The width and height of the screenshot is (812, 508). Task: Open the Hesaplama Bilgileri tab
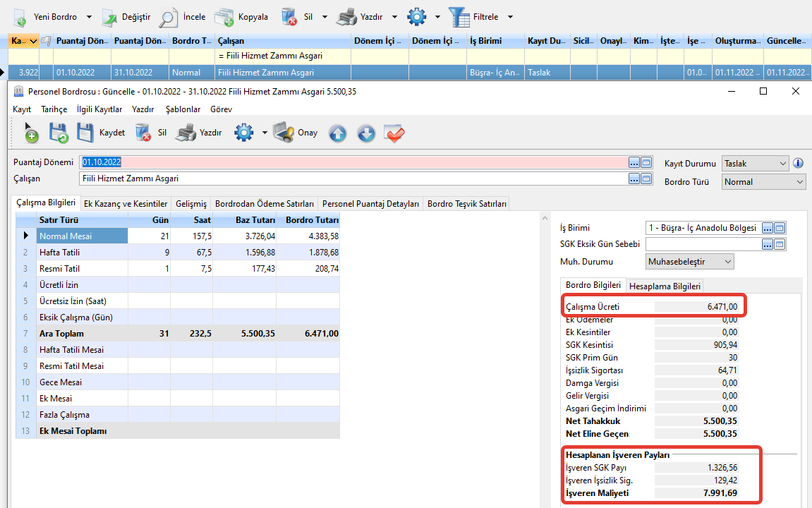tap(665, 286)
